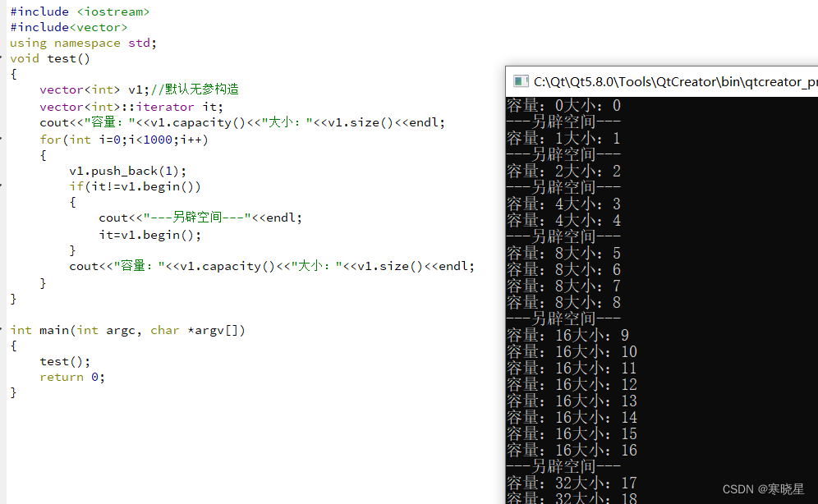
Task: Click console output '容量: 16大小: 11'
Action: click(x=572, y=369)
